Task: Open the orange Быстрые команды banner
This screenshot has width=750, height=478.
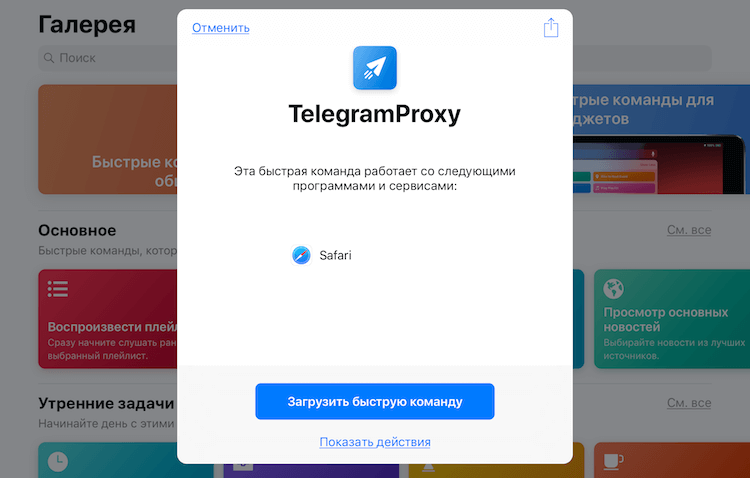Action: (x=108, y=139)
